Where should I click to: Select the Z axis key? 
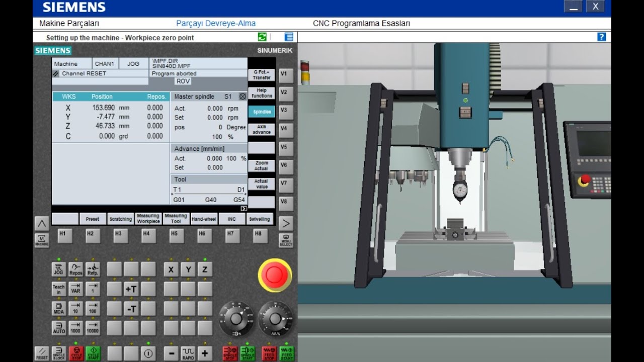(x=204, y=269)
